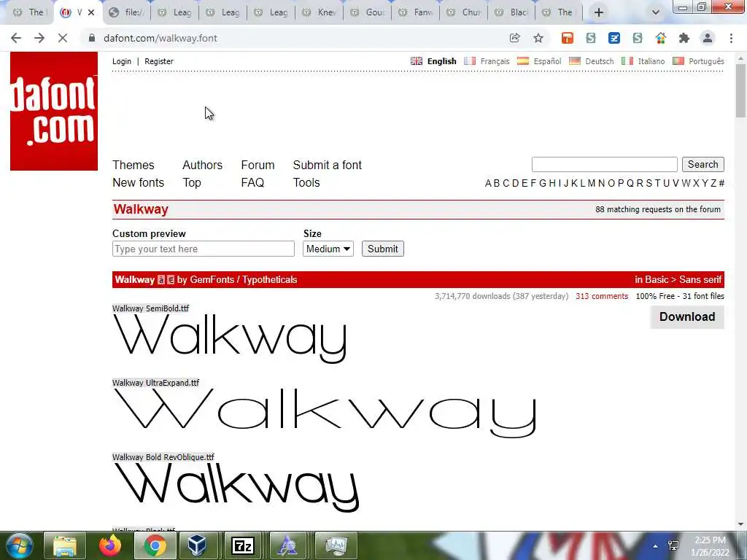Viewport: 747px width, 560px height.
Task: Open the Sans serif category link
Action: point(700,279)
